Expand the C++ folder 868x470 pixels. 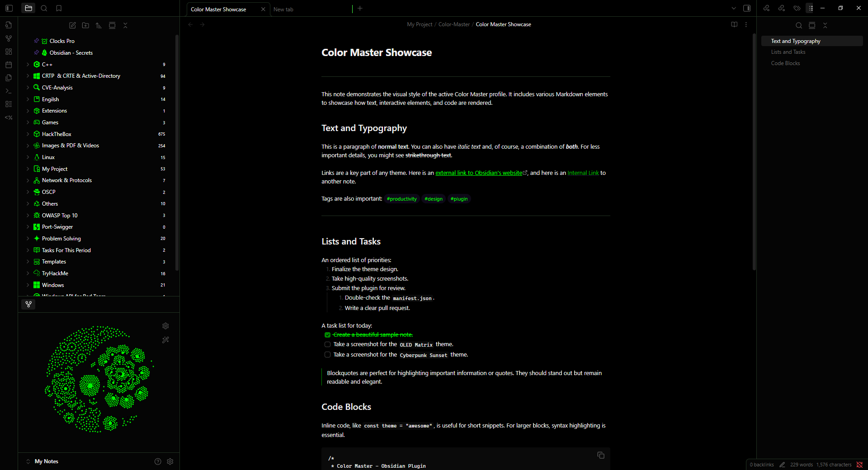pos(28,65)
